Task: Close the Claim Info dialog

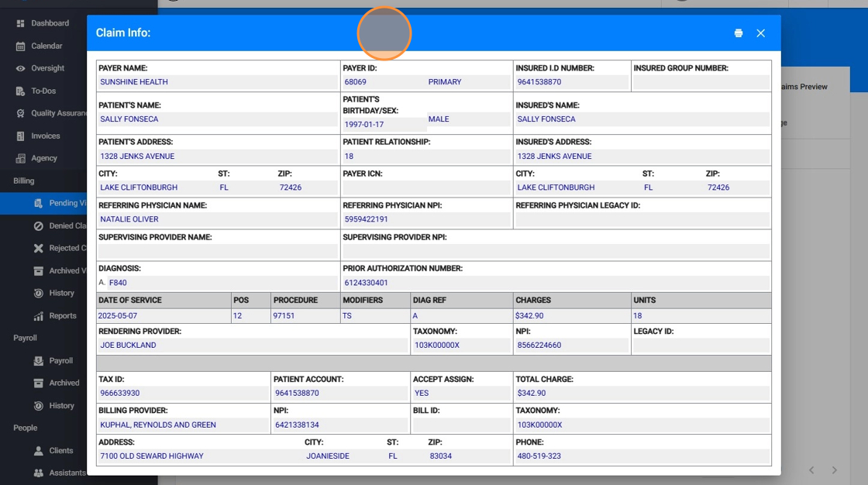Action: click(760, 33)
